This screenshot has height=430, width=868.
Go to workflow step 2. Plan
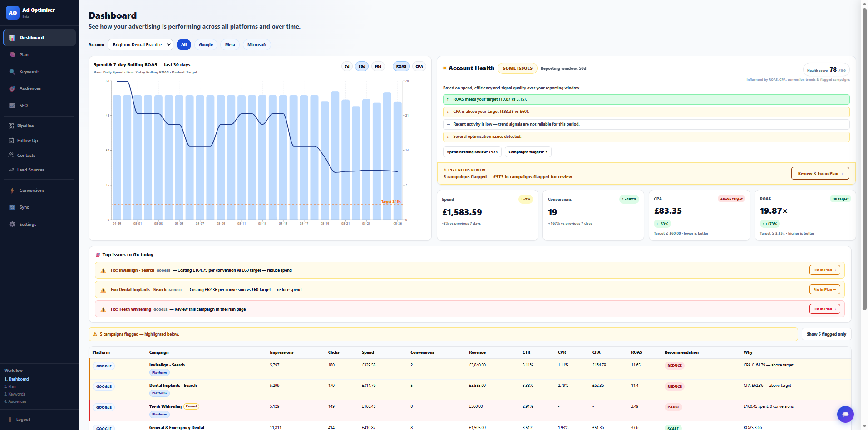[x=10, y=386]
